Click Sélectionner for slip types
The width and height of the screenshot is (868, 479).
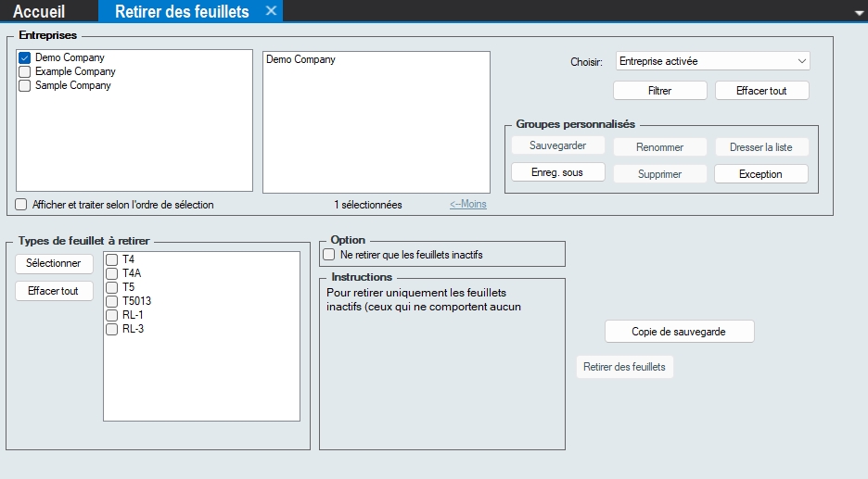[54, 263]
